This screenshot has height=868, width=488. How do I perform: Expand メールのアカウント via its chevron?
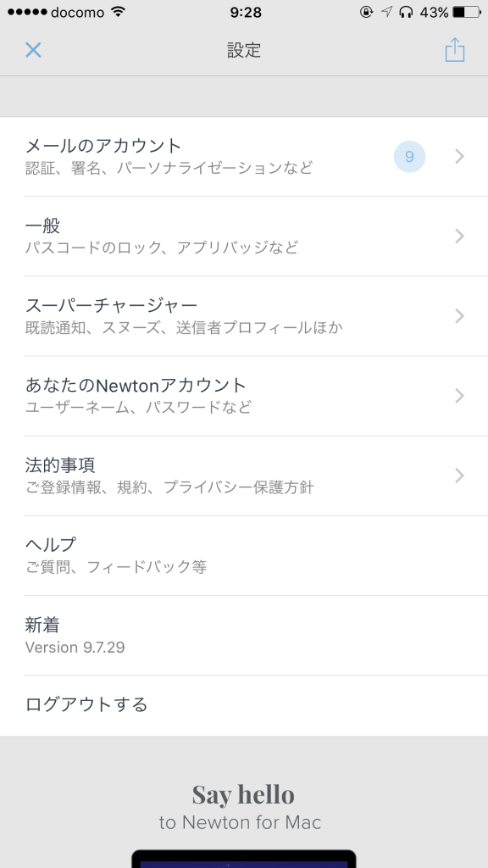coord(459,157)
